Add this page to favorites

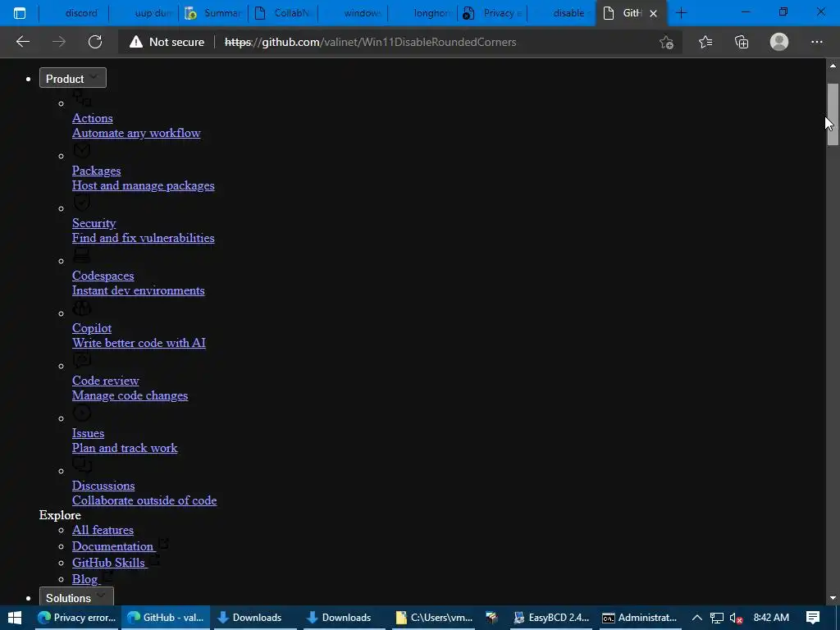pyautogui.click(x=666, y=42)
